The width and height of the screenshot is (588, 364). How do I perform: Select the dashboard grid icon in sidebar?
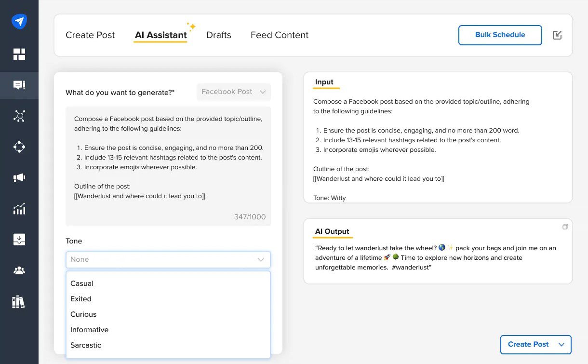pyautogui.click(x=19, y=54)
